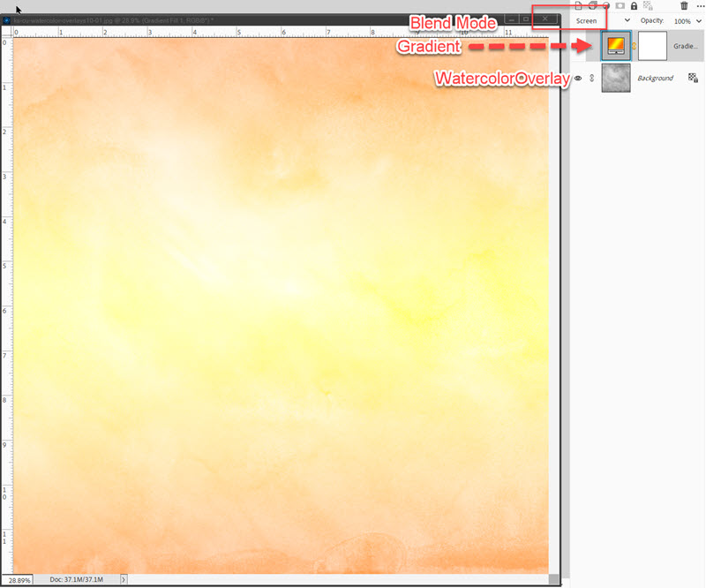Select the Background layer watercolor thumbnail

616,78
